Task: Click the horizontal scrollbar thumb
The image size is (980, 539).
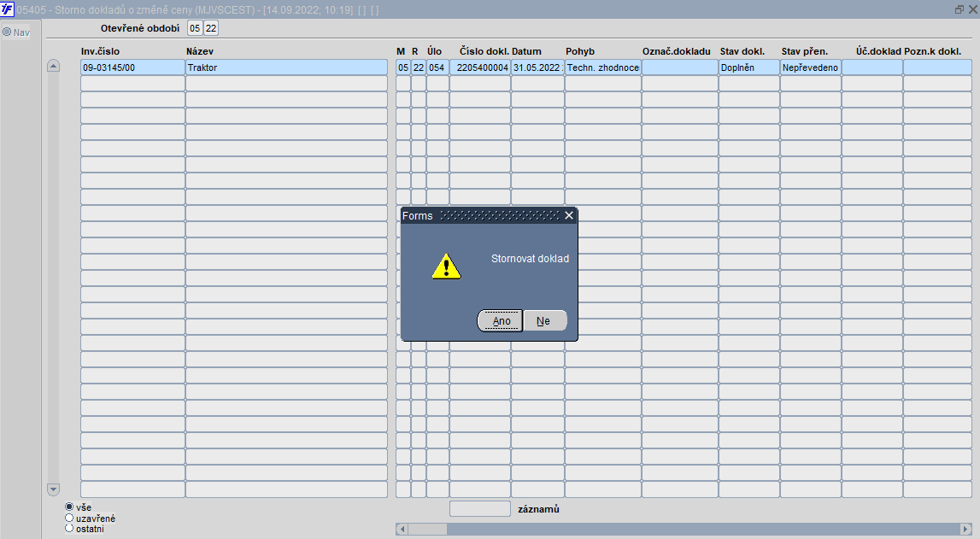Action: click(428, 529)
